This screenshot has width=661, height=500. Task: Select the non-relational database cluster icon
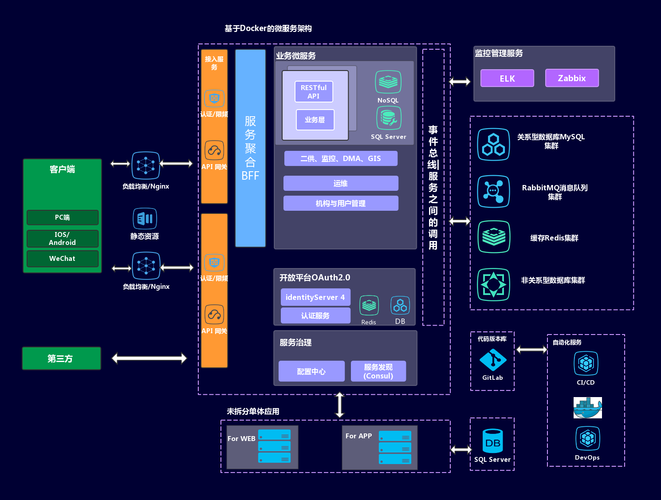point(492,281)
